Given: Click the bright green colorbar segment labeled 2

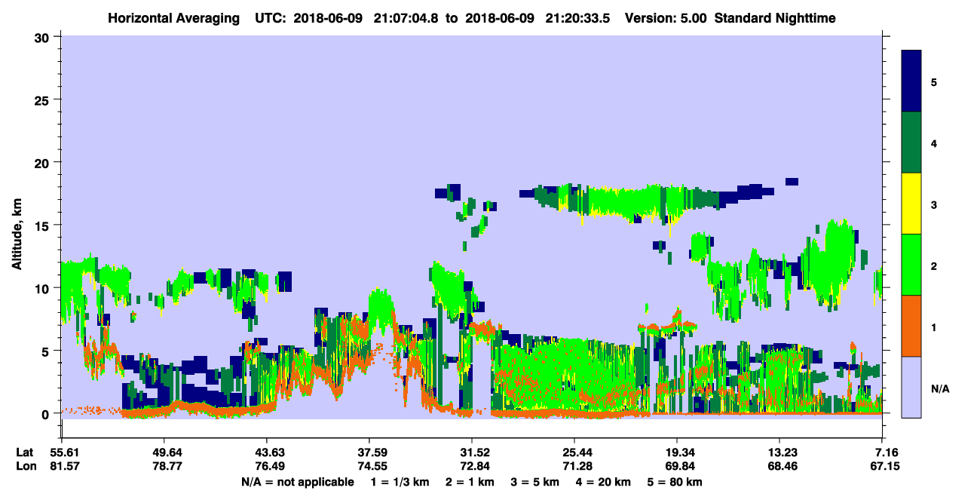Looking at the screenshot, I should pyautogui.click(x=911, y=265).
